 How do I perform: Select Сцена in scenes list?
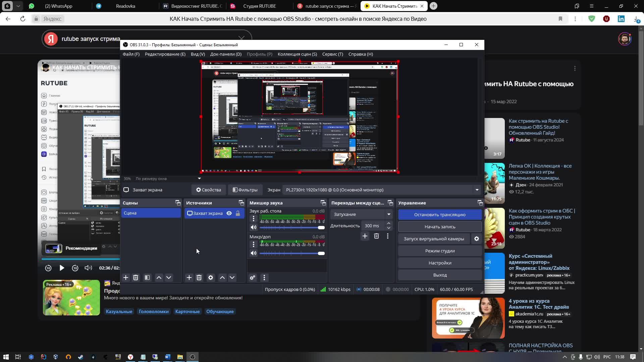tap(151, 213)
